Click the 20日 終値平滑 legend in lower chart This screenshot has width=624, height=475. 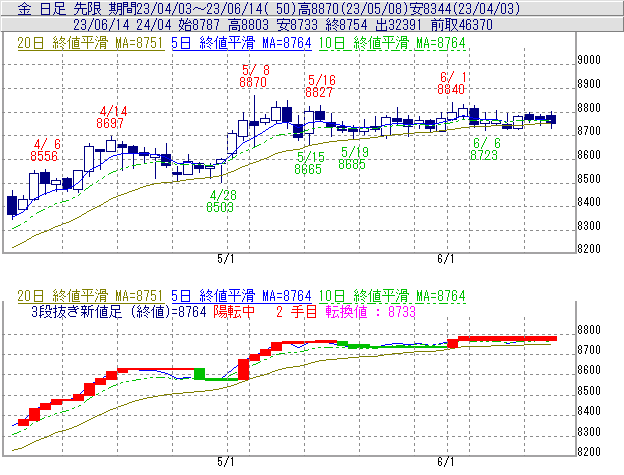pos(91,296)
